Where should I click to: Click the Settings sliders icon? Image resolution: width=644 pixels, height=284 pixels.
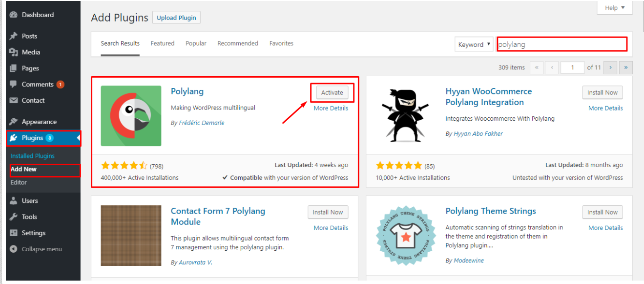(14, 233)
